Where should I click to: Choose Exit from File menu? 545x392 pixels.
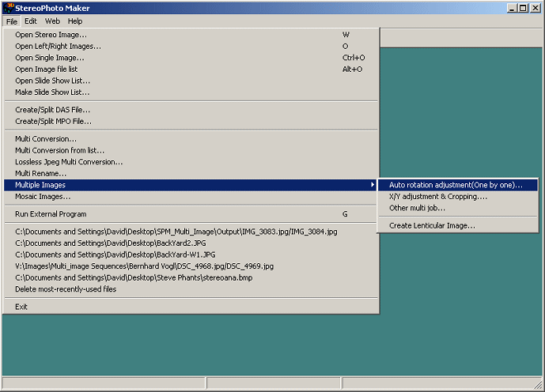pos(191,307)
